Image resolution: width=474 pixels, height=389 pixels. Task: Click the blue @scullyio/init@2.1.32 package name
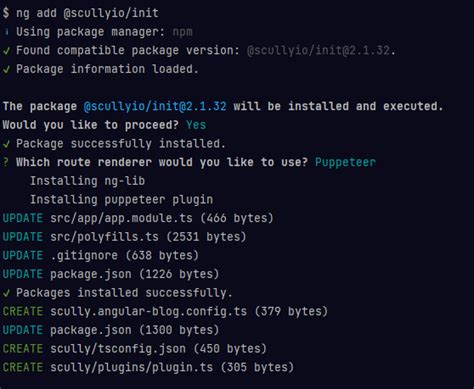(x=155, y=106)
